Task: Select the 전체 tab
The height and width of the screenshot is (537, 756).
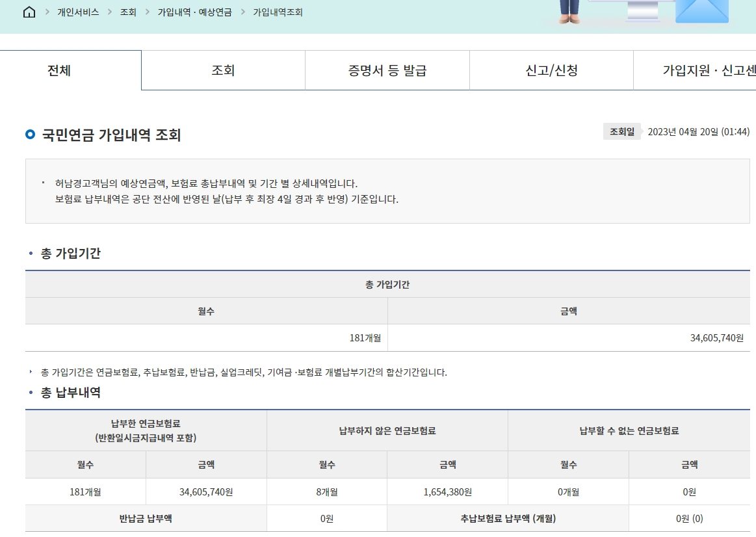Action: (x=70, y=70)
